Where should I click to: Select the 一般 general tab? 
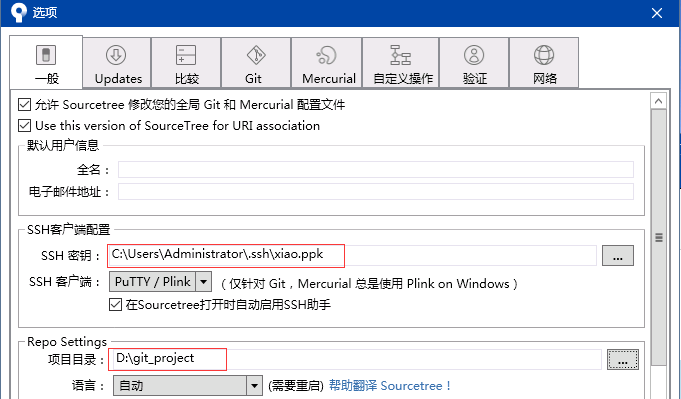(46, 63)
